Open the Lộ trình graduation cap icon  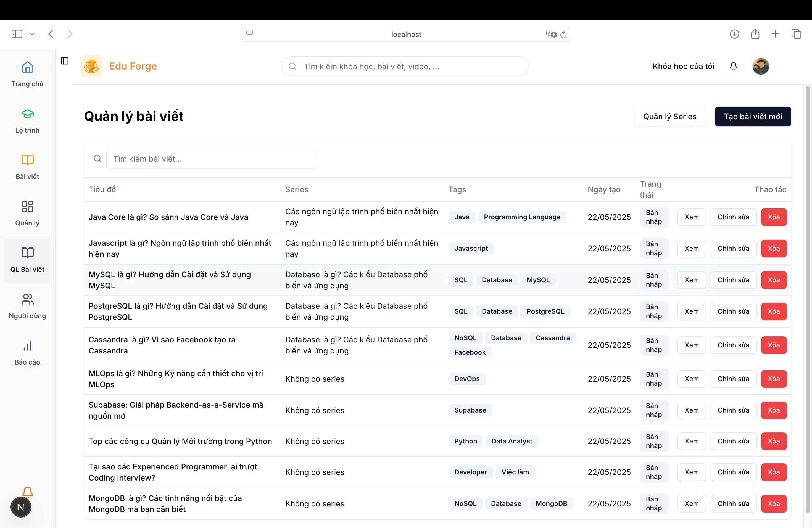pos(27,113)
